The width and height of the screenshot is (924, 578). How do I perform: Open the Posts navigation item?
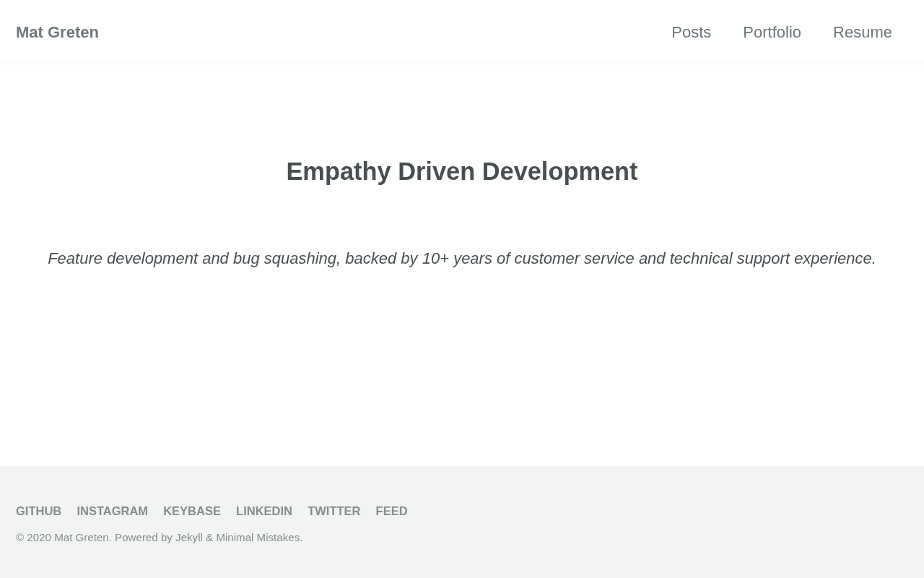(x=691, y=33)
